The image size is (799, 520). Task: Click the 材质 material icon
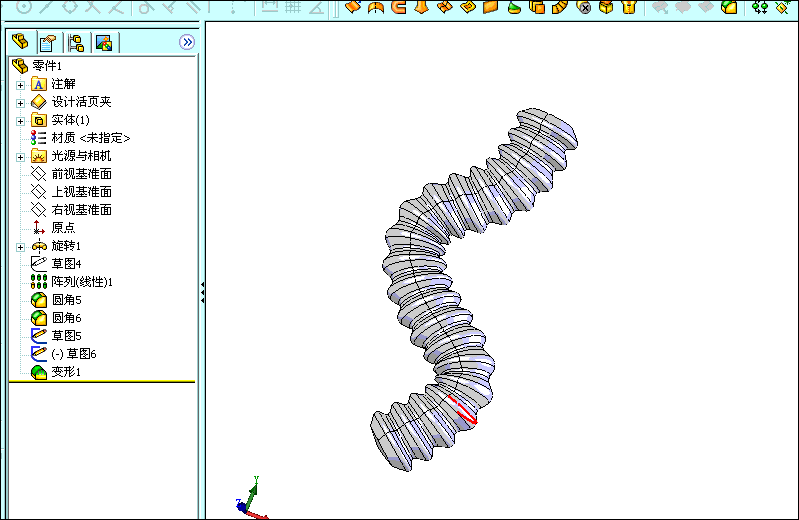[x=39, y=138]
